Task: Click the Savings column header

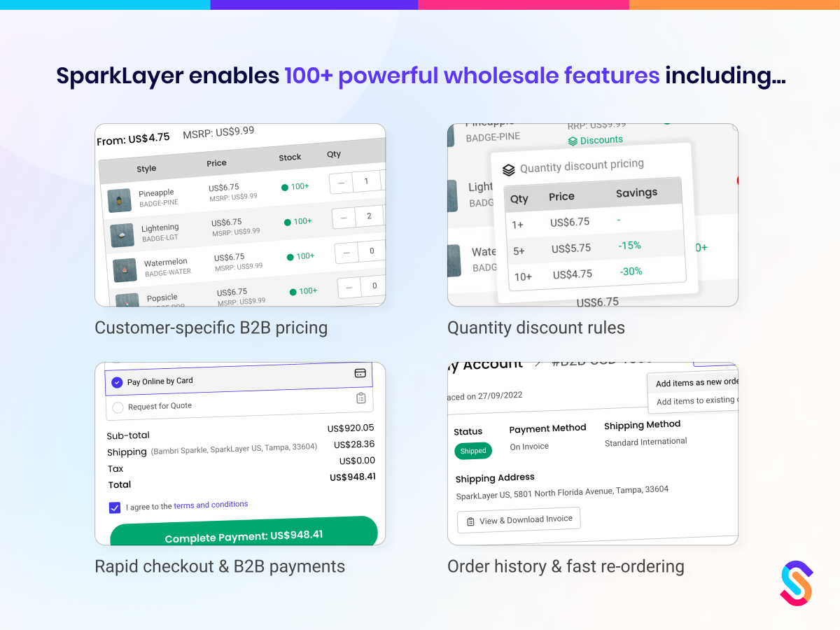Action: [636, 192]
